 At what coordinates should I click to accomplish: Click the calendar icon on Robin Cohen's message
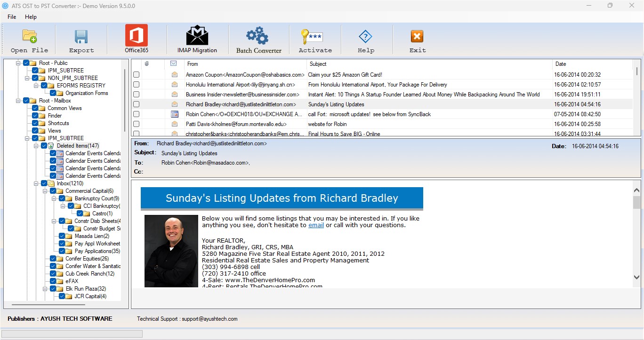pyautogui.click(x=175, y=114)
